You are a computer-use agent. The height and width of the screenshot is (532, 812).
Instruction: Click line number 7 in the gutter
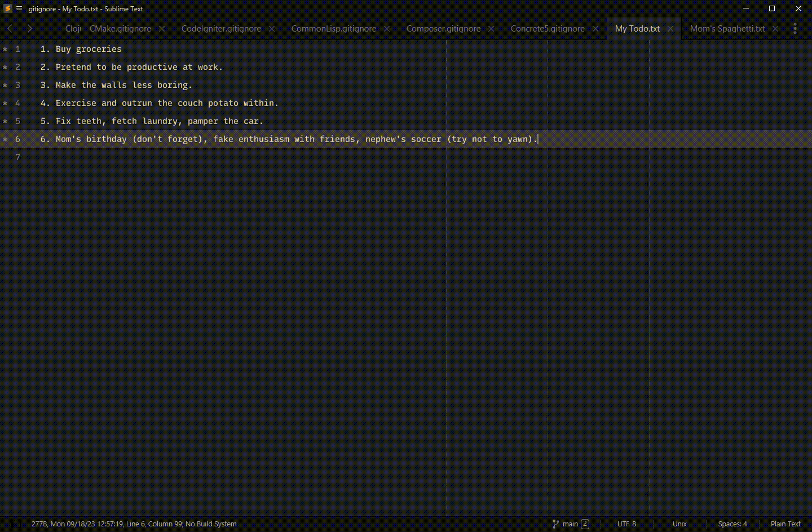coord(17,157)
